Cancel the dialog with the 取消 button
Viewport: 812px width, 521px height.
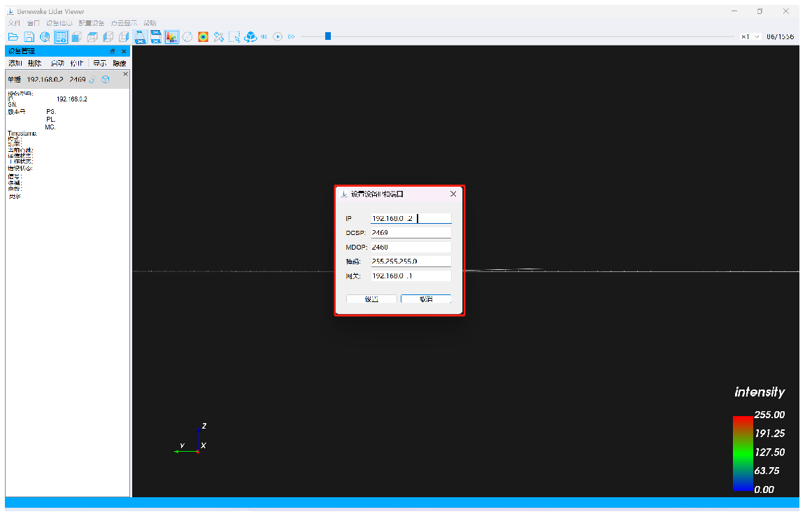[x=426, y=299]
